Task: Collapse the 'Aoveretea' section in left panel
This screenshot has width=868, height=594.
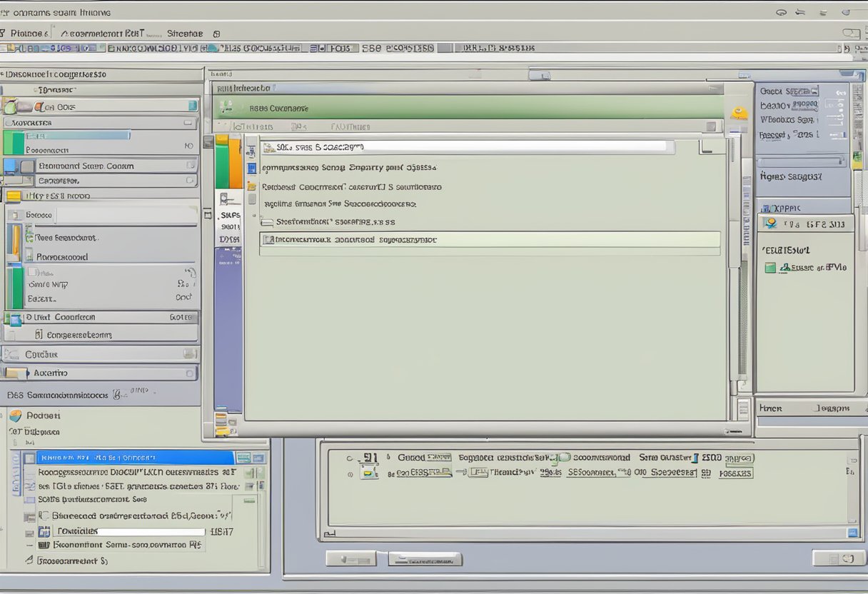Action: (188, 123)
